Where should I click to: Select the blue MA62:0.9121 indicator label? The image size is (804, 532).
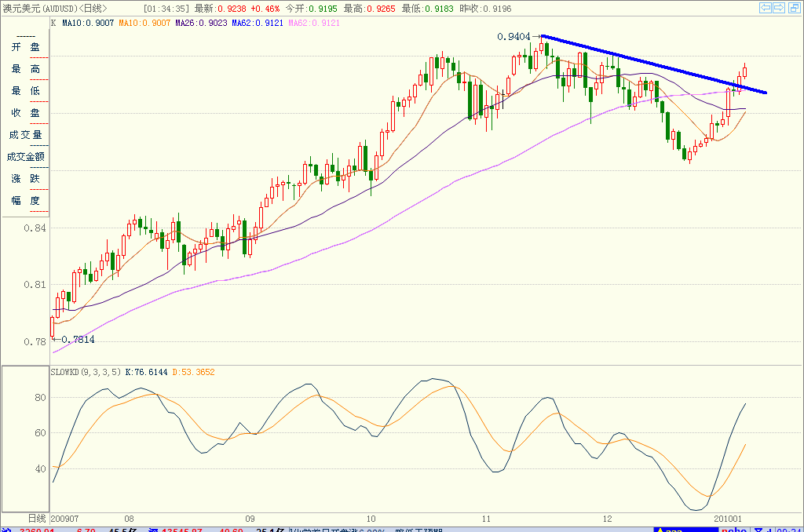coord(258,23)
